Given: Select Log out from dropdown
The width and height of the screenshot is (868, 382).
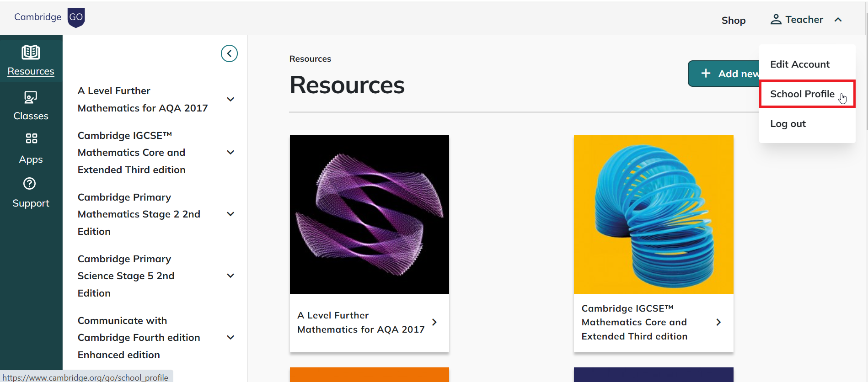Looking at the screenshot, I should (788, 124).
